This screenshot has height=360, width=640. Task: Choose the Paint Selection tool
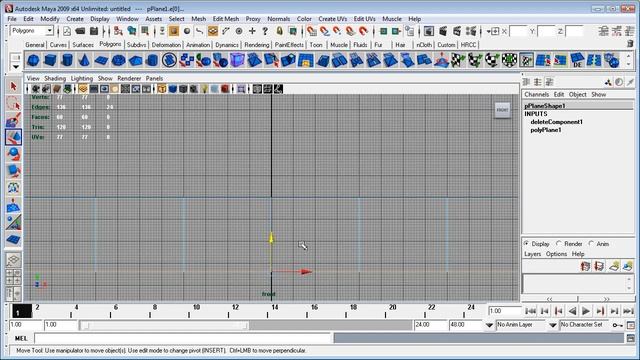(x=13, y=121)
